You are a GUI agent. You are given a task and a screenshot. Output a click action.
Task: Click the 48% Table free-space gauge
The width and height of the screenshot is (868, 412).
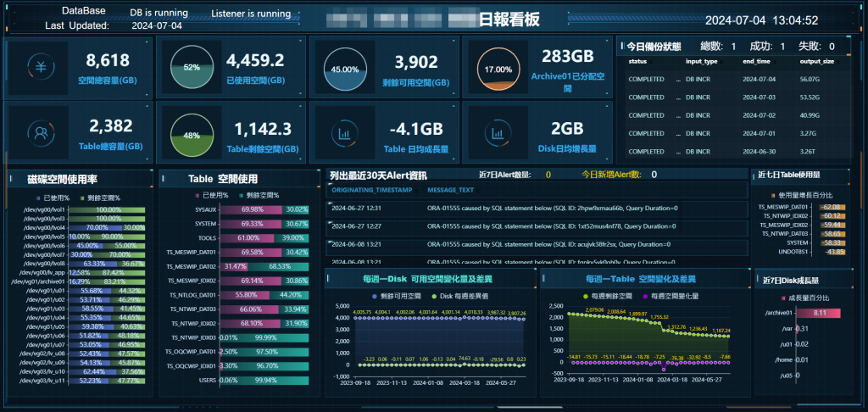pos(192,135)
